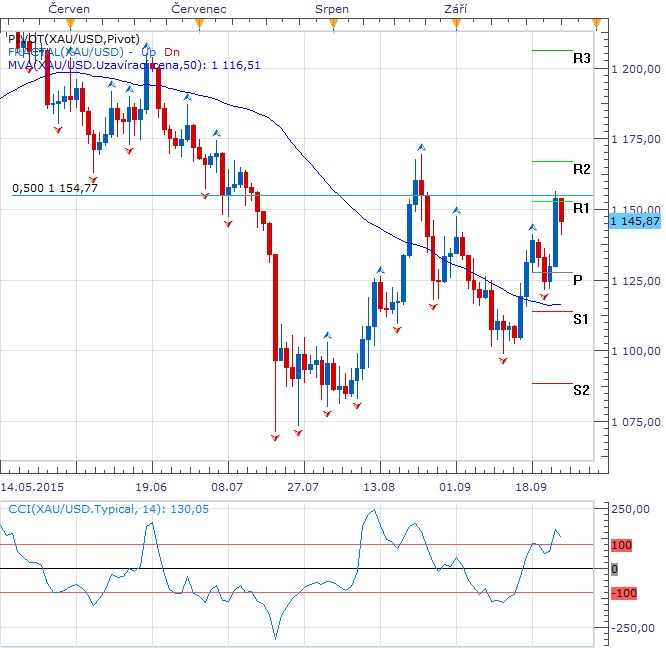Click the current price tag 1 145,87
This screenshot has height=648, width=666.
[x=635, y=220]
